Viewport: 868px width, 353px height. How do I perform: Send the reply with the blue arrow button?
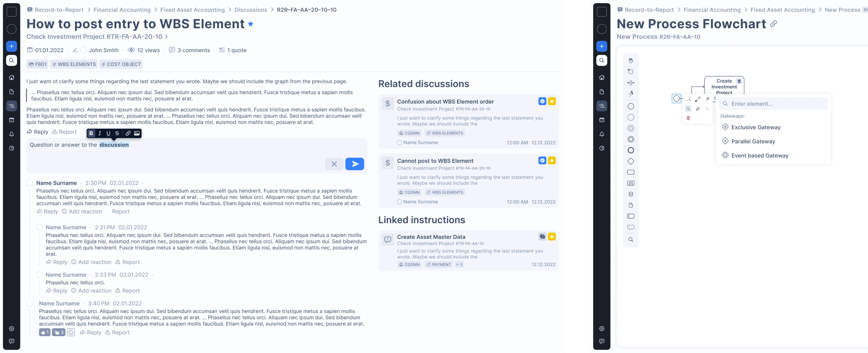[355, 164]
